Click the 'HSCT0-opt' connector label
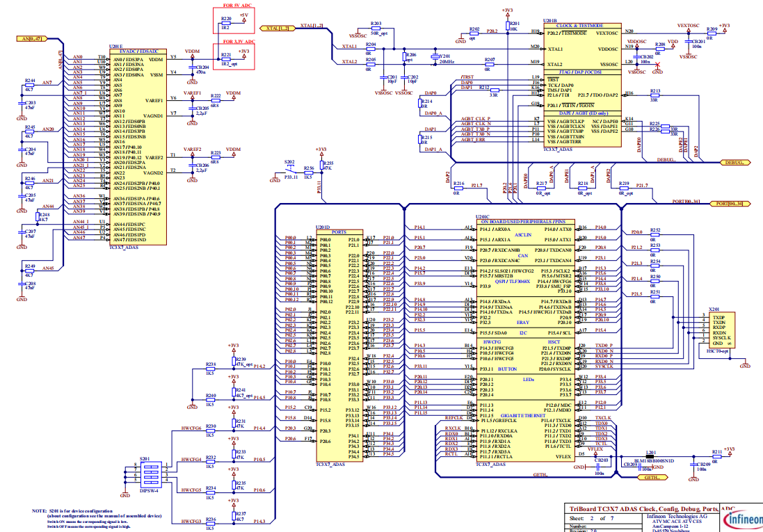The width and height of the screenshot is (763, 532). click(x=718, y=351)
